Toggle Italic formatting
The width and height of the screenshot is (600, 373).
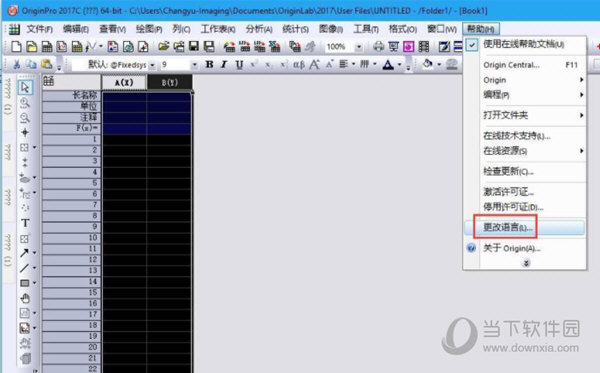pos(224,65)
